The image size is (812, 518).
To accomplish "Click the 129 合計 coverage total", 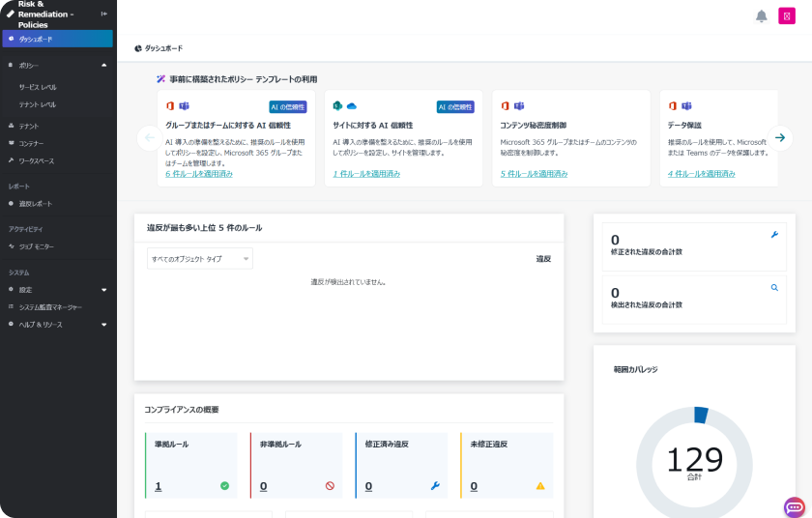I will [x=694, y=463].
